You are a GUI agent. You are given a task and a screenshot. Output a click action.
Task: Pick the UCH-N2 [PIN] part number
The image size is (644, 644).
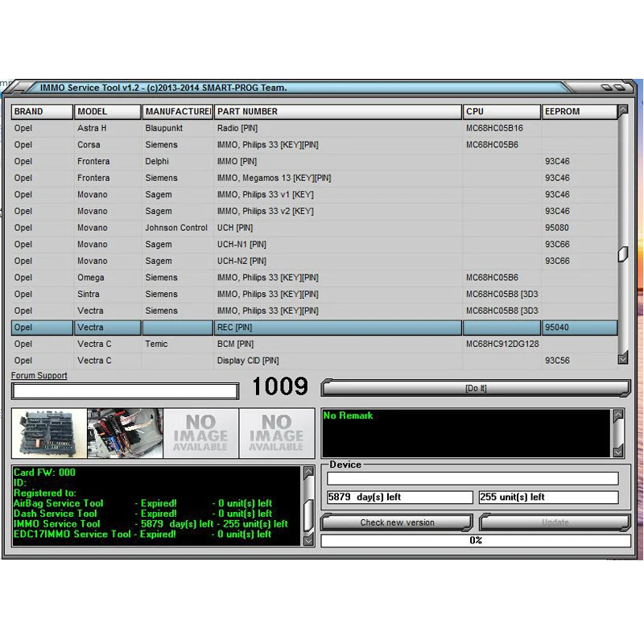[242, 261]
